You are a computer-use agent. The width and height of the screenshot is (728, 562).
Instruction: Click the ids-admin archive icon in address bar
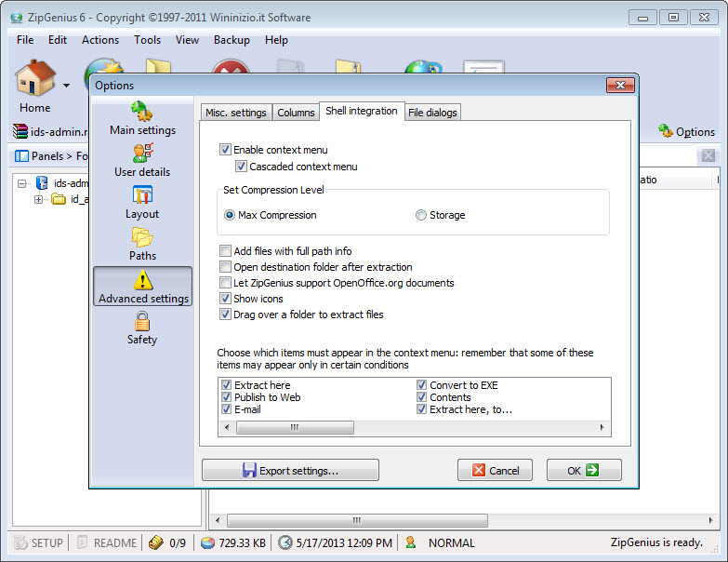click(20, 131)
